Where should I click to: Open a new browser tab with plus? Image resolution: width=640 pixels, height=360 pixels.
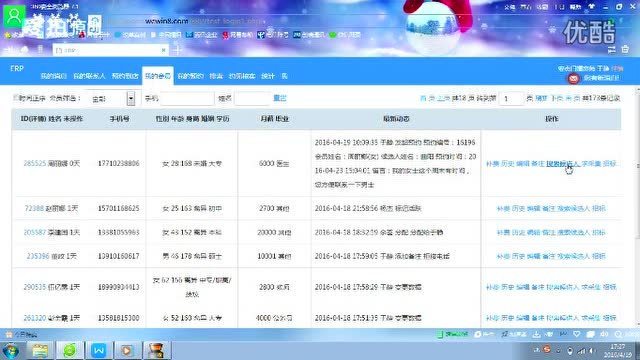point(177,50)
